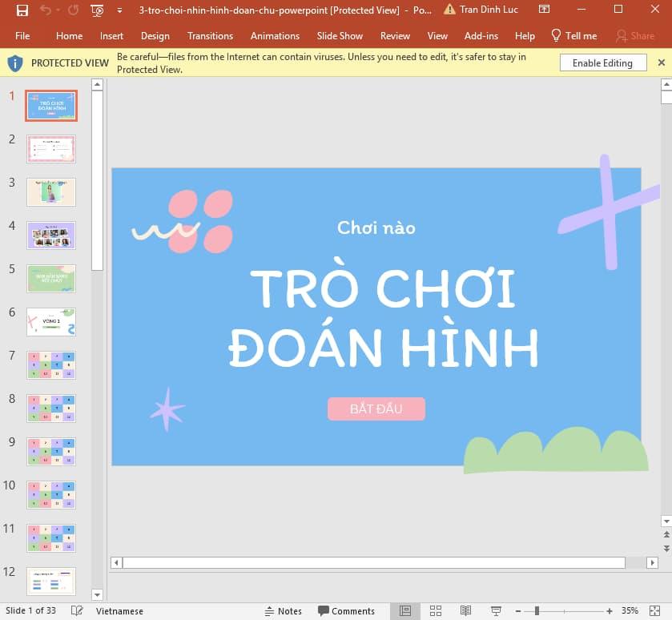672x620 pixels.
Task: Select Normal view icon in status bar
Action: (x=407, y=610)
